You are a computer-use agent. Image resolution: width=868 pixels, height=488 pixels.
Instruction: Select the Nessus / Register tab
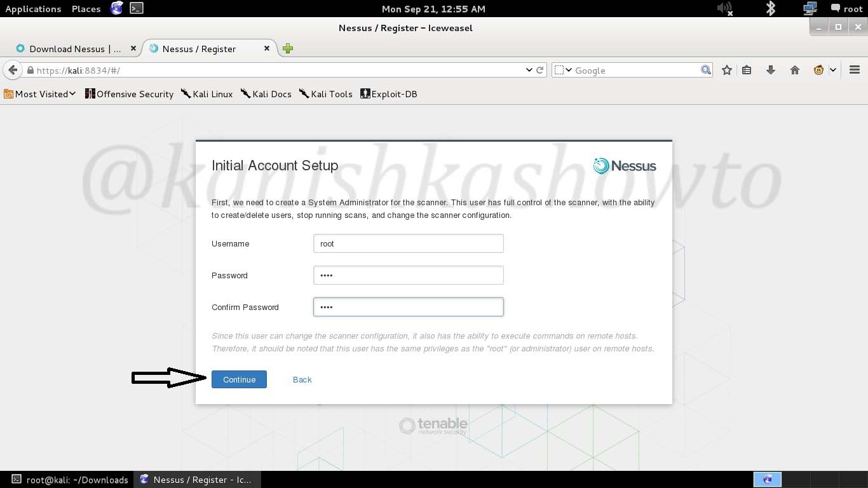pyautogui.click(x=199, y=49)
